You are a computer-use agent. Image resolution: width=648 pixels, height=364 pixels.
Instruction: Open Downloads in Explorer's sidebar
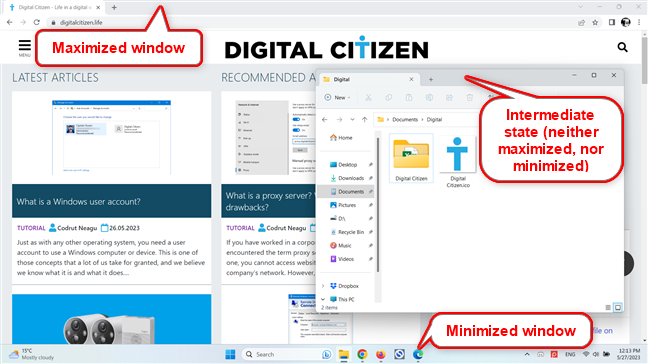tap(347, 178)
